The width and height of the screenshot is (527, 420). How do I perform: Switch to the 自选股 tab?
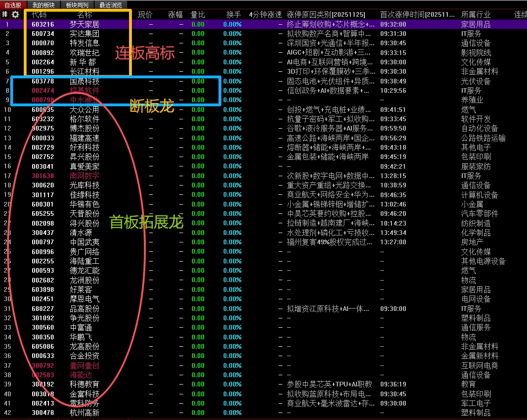13,5
